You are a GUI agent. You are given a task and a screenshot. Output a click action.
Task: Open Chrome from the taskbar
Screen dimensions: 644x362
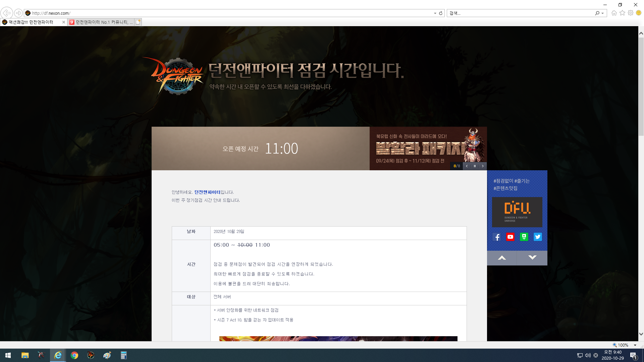[74, 355]
